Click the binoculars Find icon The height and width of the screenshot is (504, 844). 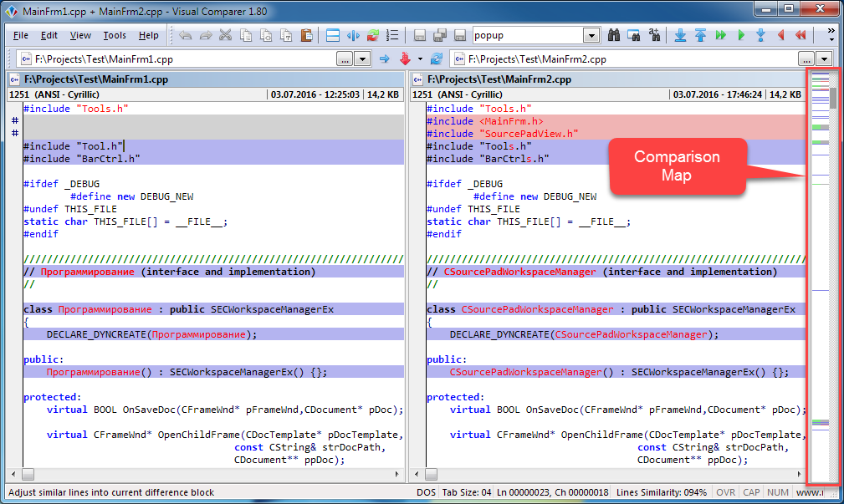[613, 35]
